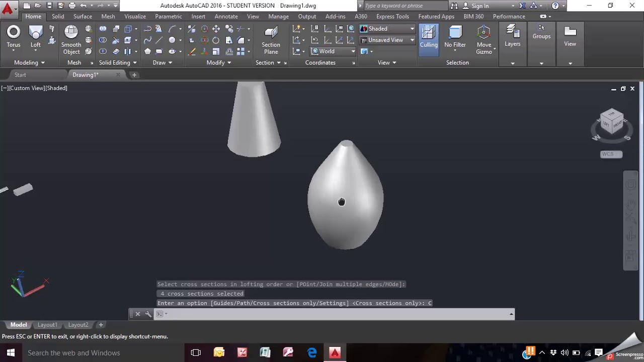The image size is (644, 362).
Task: Switch to the Start file tab
Action: click(x=20, y=75)
